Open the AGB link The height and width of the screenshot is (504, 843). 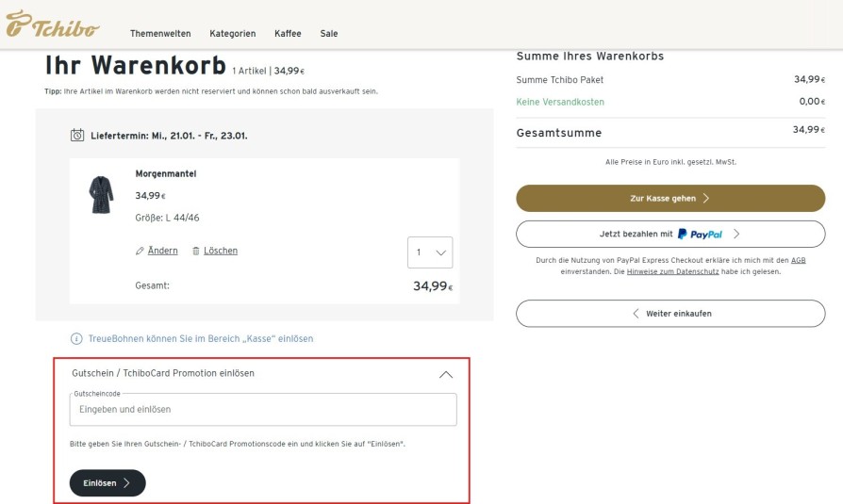point(799,260)
